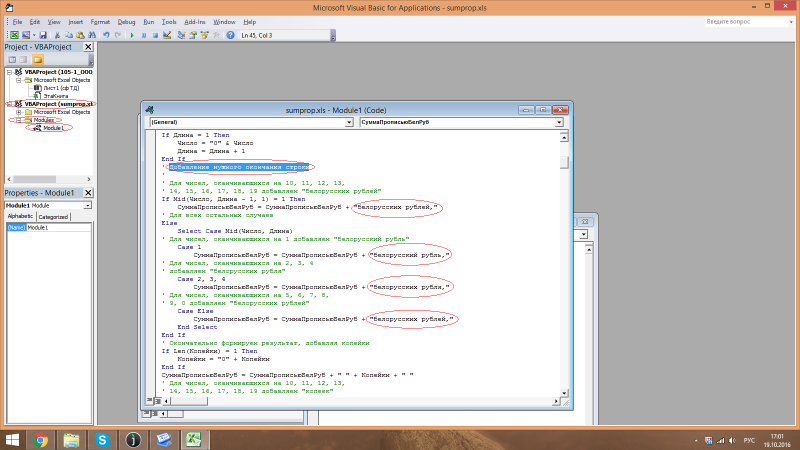This screenshot has width=800, height=450.
Task: Open the Format menu
Action: [100, 22]
